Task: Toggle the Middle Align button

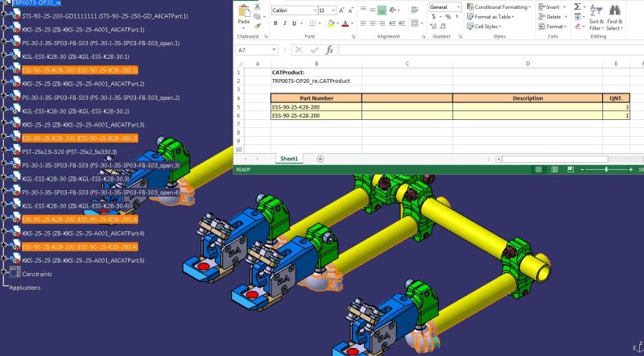Action: click(x=373, y=10)
